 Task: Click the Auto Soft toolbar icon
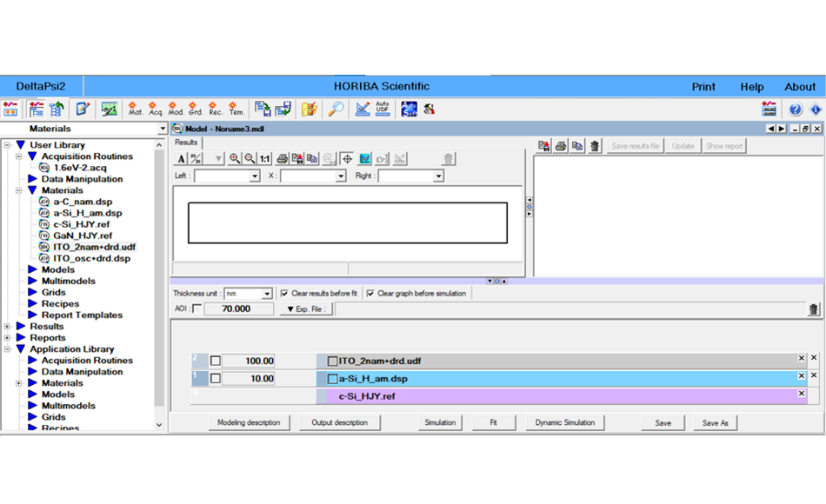pyautogui.click(x=409, y=109)
